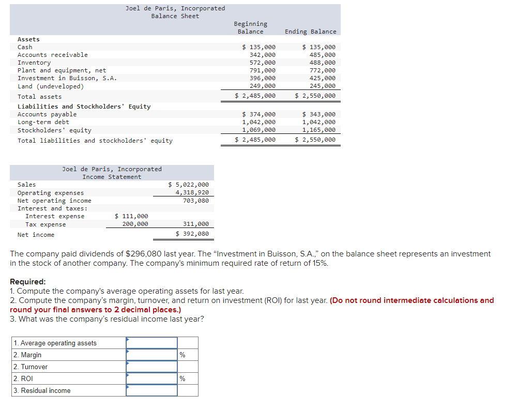Screen dimensions: 532x410
Task: Click the interest and taxes total 311,000
Action: 196,224
